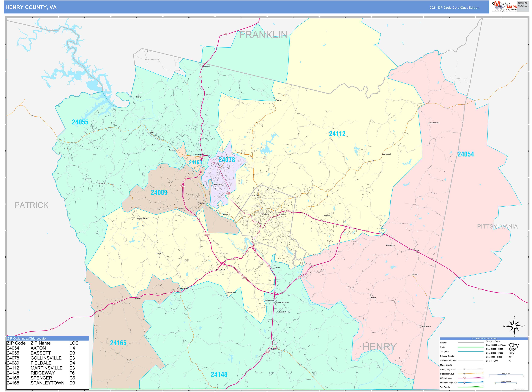Screen dimensions: 532x392
Task: Click the Horse Pasture place label
Action: pyautogui.click(x=183, y=289)
